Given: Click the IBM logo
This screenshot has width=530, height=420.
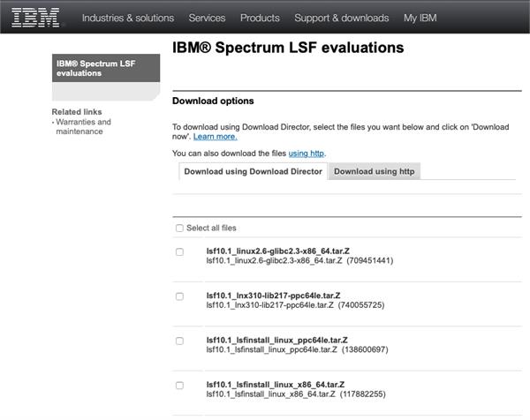Looking at the screenshot, I should pyautogui.click(x=35, y=18).
